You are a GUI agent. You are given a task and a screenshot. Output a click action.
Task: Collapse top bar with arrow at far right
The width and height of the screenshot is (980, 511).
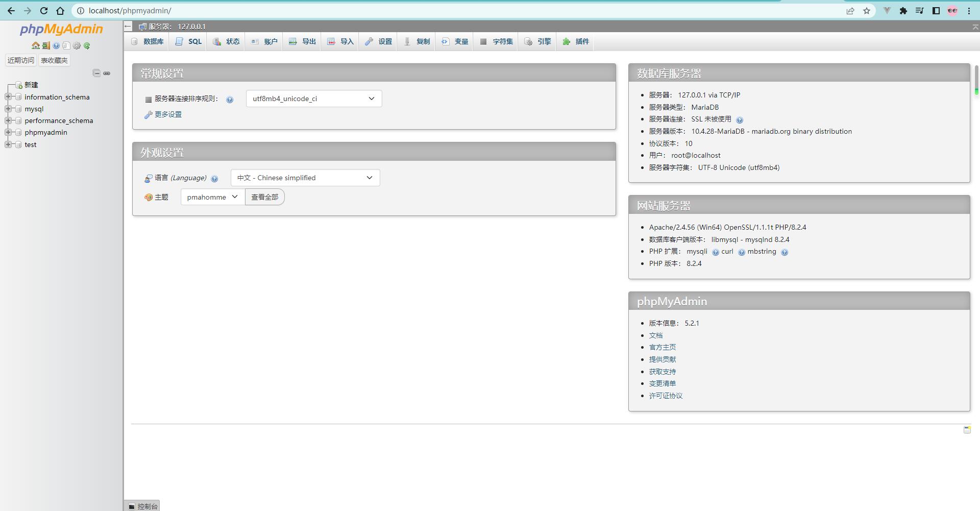click(x=975, y=27)
